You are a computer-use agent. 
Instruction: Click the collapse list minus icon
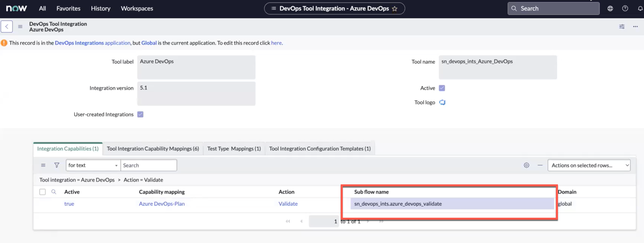[540, 165]
